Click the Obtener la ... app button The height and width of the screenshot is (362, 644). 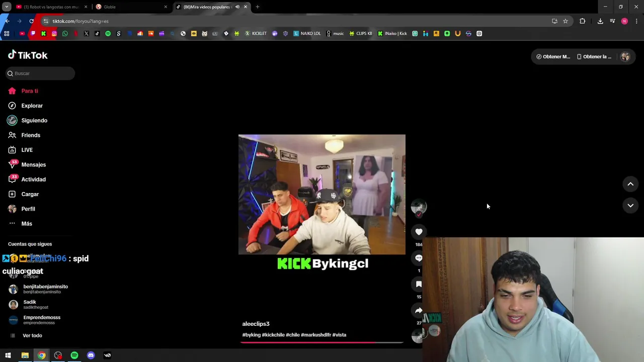click(594, 57)
